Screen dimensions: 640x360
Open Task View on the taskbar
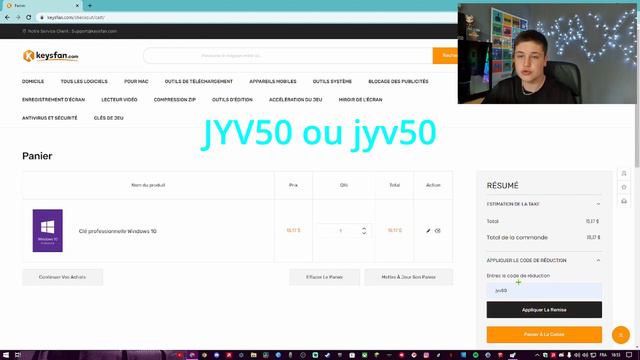coord(18,355)
